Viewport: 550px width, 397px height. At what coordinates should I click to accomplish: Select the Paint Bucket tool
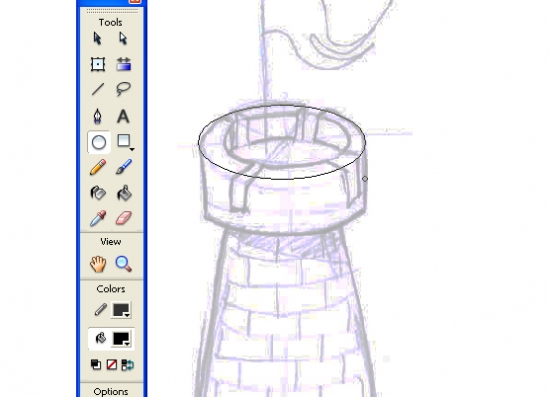(124, 193)
